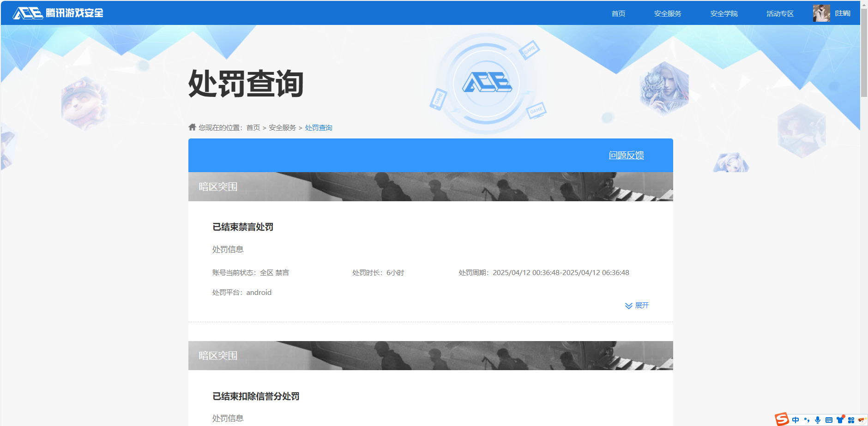The width and height of the screenshot is (868, 426).
Task: Open the user avatar in the top bar
Action: tap(821, 13)
